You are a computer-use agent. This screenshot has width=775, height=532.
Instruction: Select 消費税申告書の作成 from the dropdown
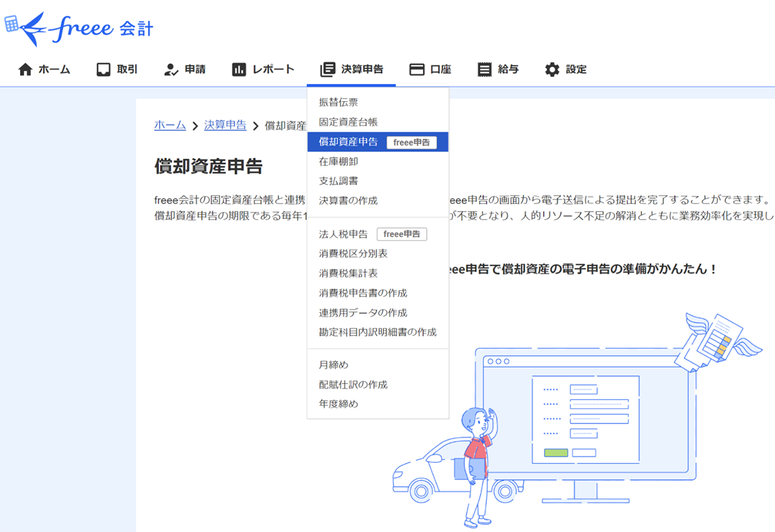378,293
